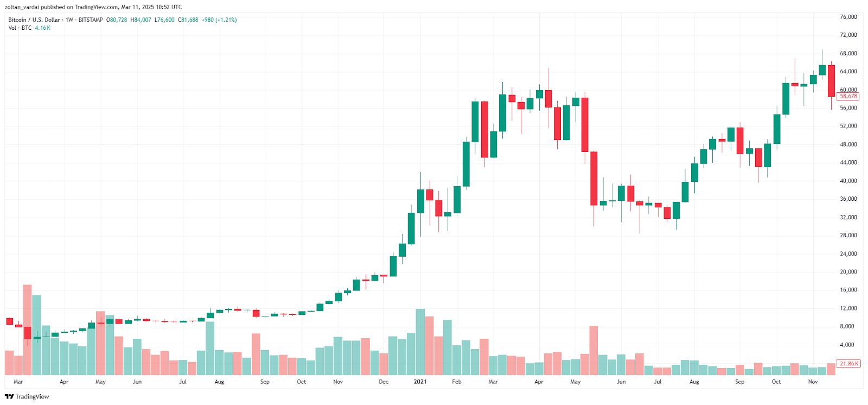868x405 pixels.
Task: Click the open value O80,728
Action: [x=117, y=20]
